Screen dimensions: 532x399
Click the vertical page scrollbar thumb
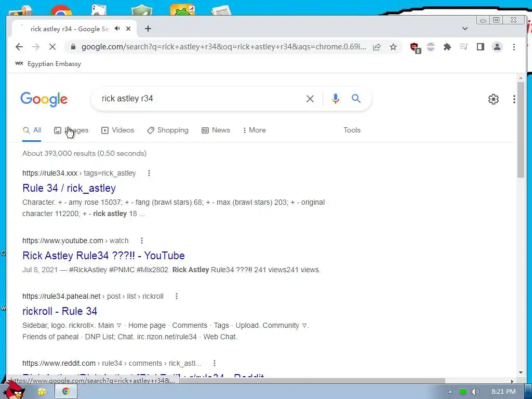tap(521, 129)
